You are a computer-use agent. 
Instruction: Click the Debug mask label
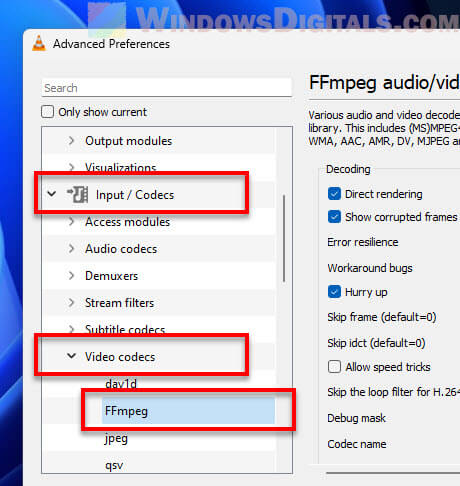coord(356,418)
